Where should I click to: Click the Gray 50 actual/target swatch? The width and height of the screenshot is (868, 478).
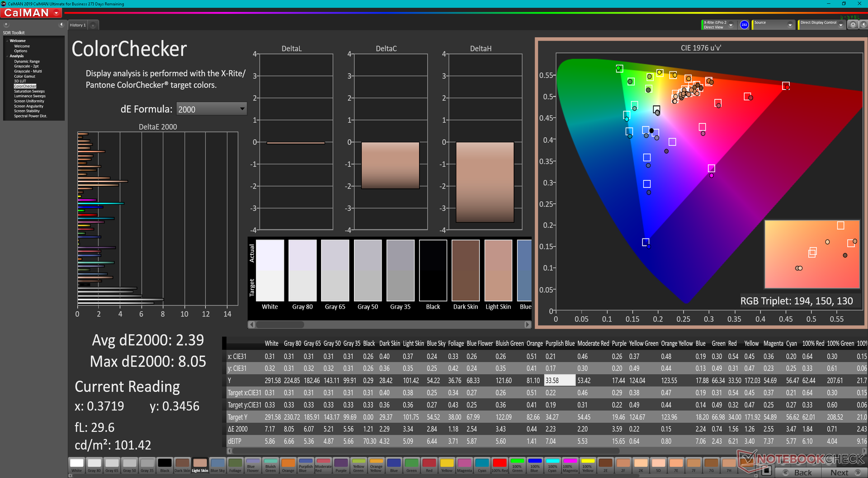coord(368,270)
